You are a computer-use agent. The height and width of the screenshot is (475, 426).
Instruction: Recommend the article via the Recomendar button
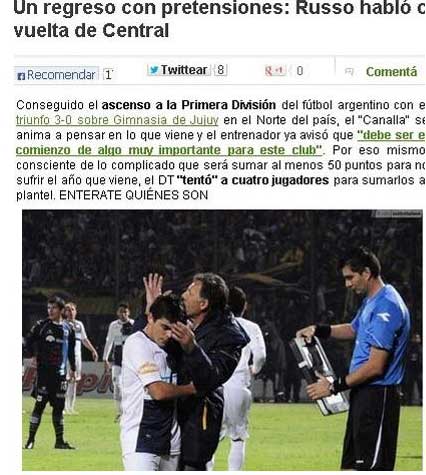pos(57,74)
